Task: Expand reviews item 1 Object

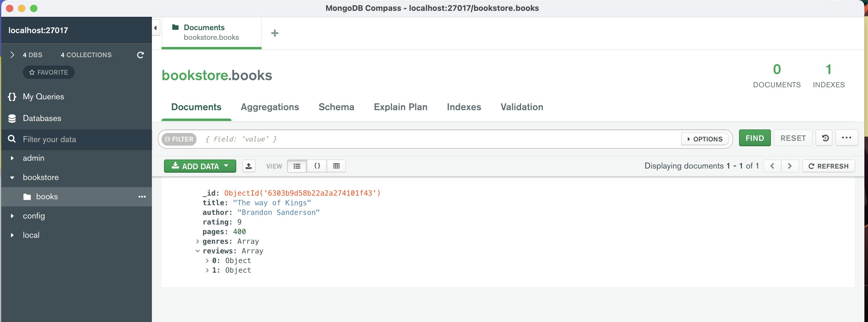Action: tap(207, 270)
